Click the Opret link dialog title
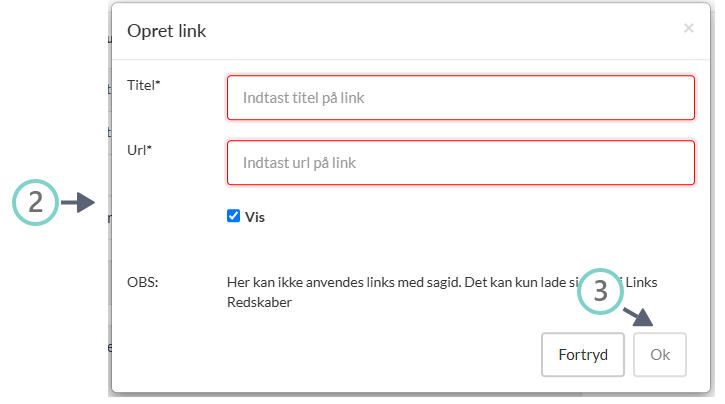 click(166, 30)
